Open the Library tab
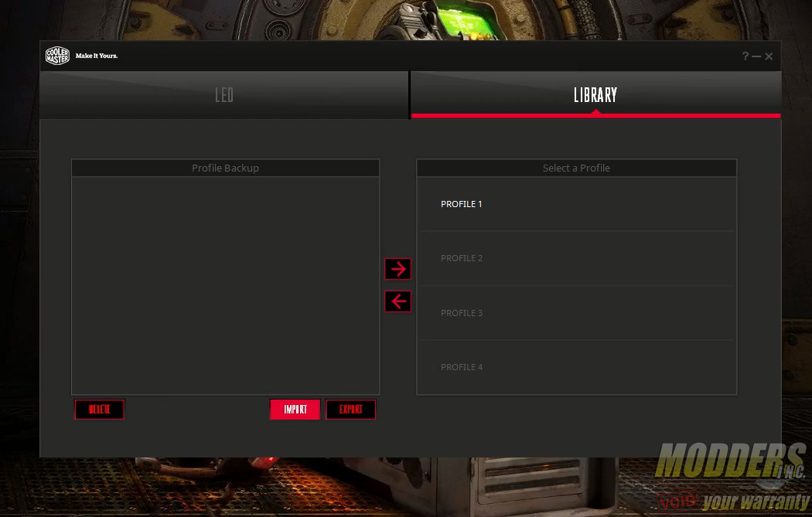Screen dimensions: 812x517 595,95
